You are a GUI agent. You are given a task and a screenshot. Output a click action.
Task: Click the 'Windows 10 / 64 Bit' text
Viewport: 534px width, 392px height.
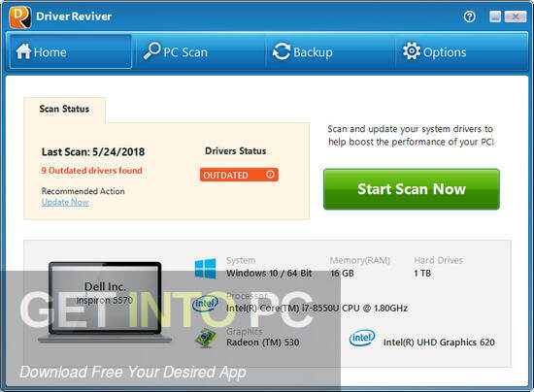coord(269,274)
